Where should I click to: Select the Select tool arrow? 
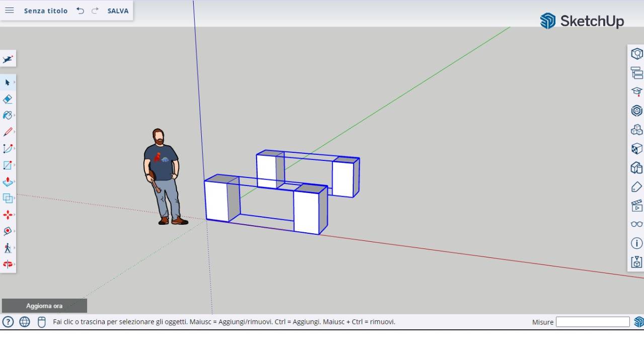click(8, 82)
